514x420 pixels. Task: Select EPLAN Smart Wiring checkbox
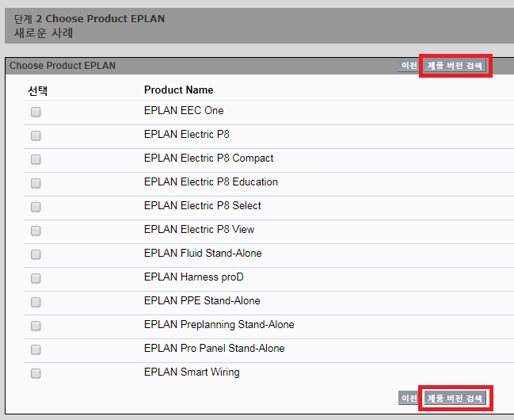point(36,373)
